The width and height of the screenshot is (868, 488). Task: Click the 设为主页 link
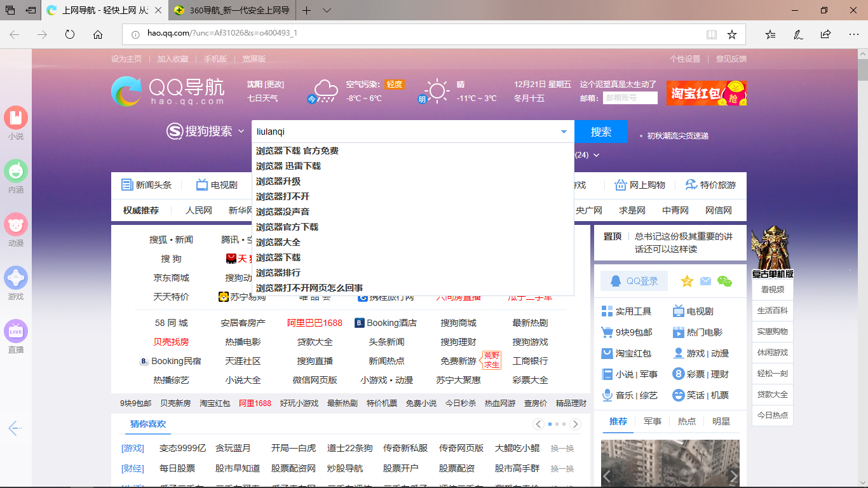[x=126, y=58]
